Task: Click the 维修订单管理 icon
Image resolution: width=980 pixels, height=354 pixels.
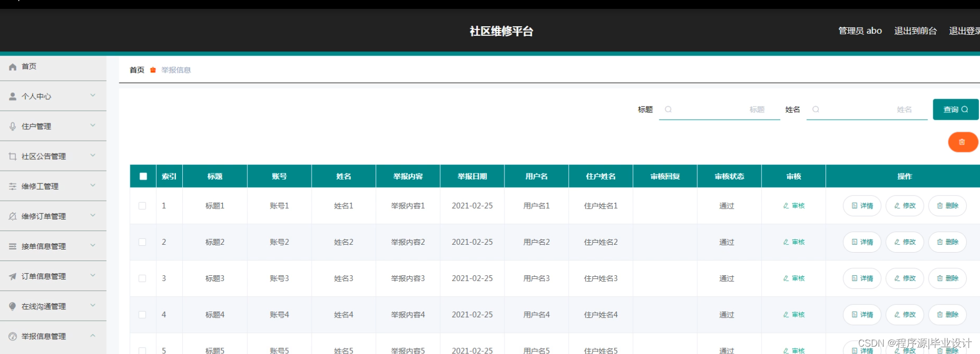Action: point(13,216)
